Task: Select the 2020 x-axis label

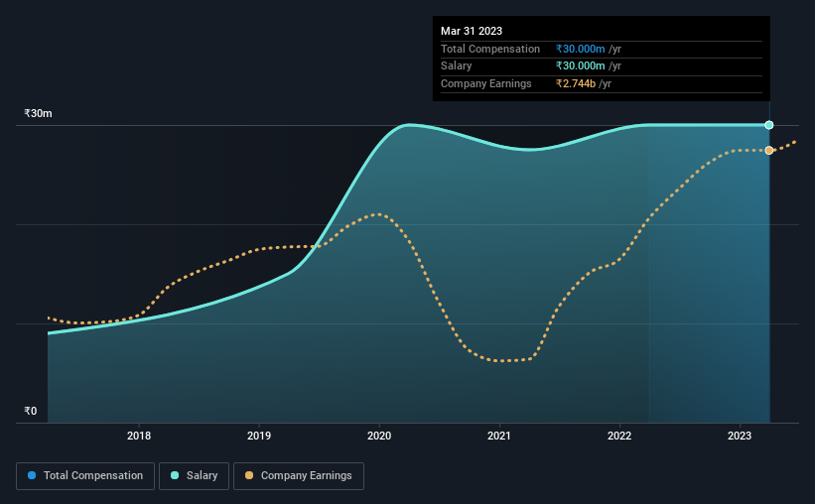Action: point(379,436)
